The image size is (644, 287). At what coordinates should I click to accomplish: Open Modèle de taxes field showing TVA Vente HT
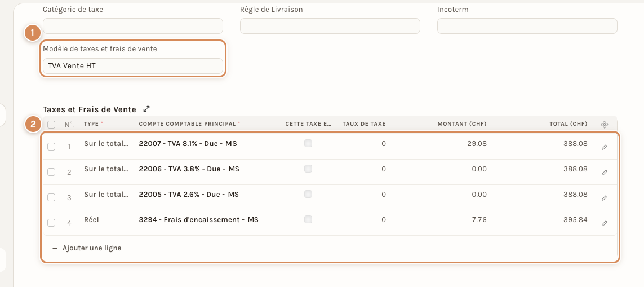pos(133,66)
